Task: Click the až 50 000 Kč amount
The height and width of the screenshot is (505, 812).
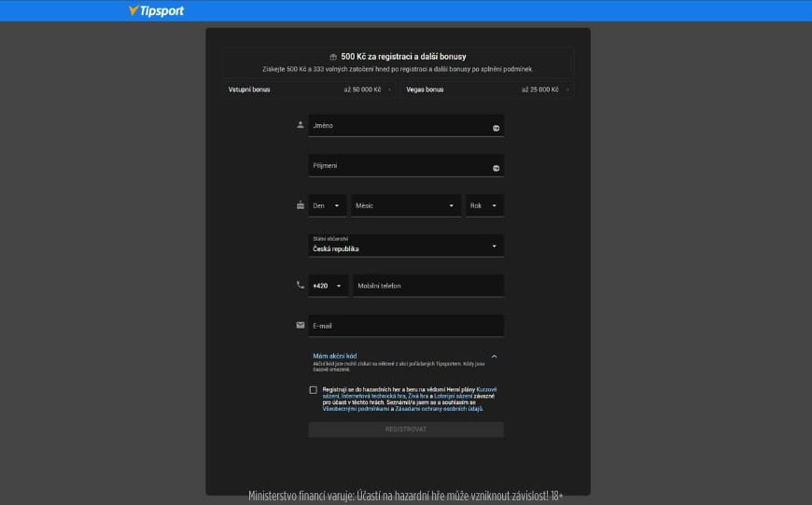Action: (362, 90)
